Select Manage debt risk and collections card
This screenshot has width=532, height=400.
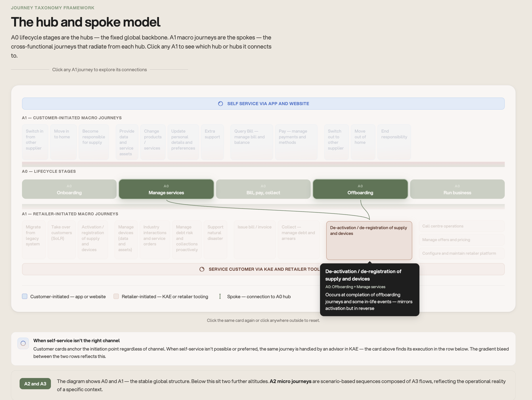click(187, 240)
